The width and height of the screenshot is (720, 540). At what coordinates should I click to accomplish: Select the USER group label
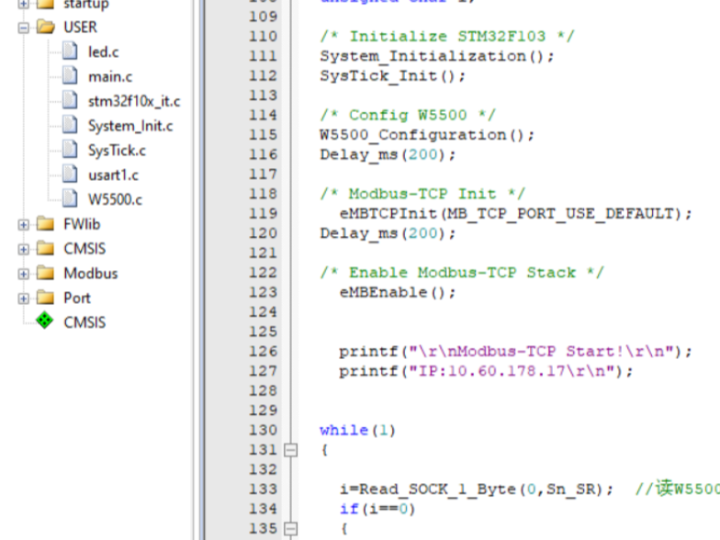[80, 27]
